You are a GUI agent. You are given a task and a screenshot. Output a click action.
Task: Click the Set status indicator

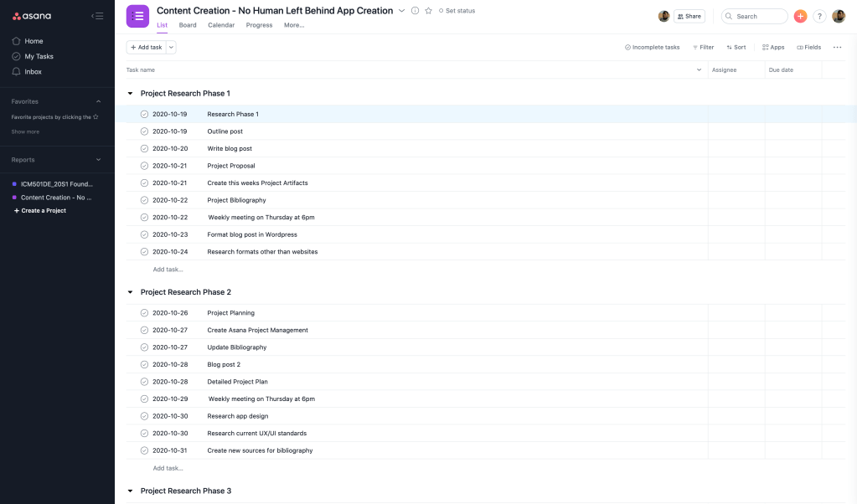457,11
